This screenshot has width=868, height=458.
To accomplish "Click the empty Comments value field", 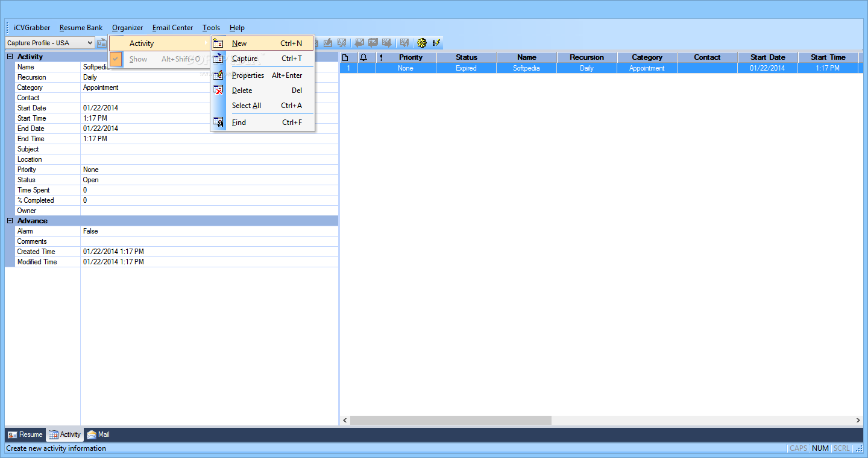I will (209, 241).
